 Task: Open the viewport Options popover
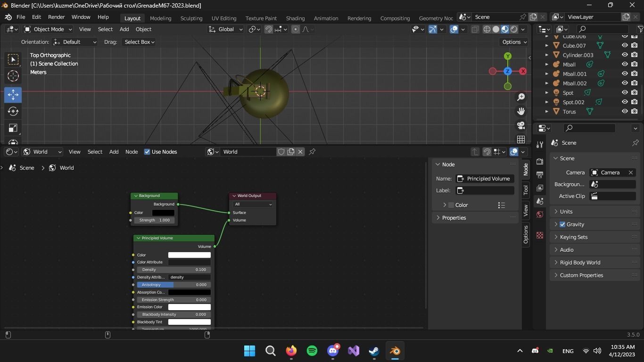click(514, 42)
